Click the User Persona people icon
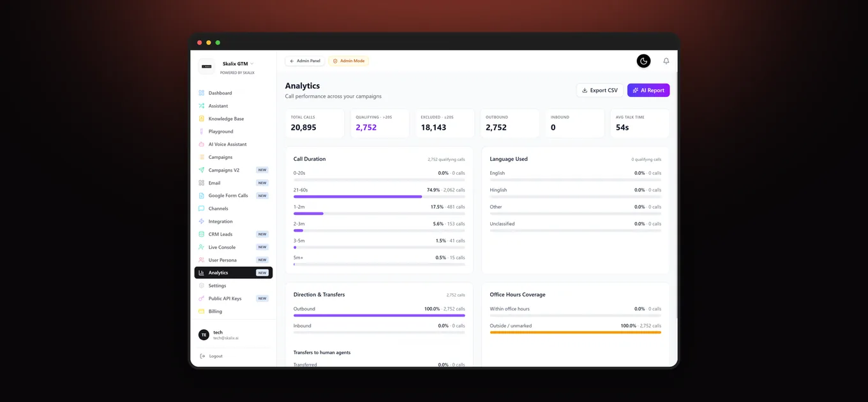This screenshot has height=402, width=868. coord(202,260)
